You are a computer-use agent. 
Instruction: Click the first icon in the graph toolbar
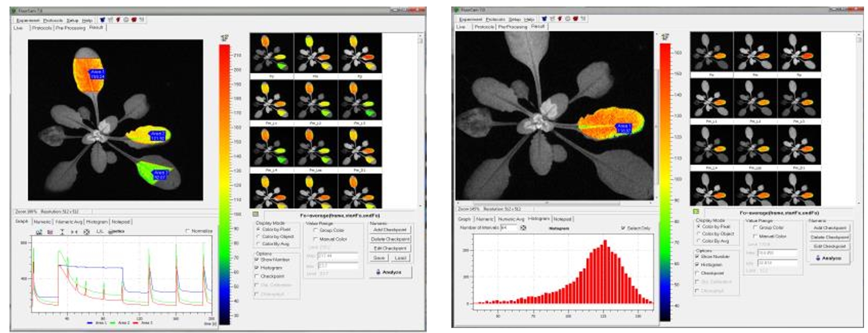(39, 232)
